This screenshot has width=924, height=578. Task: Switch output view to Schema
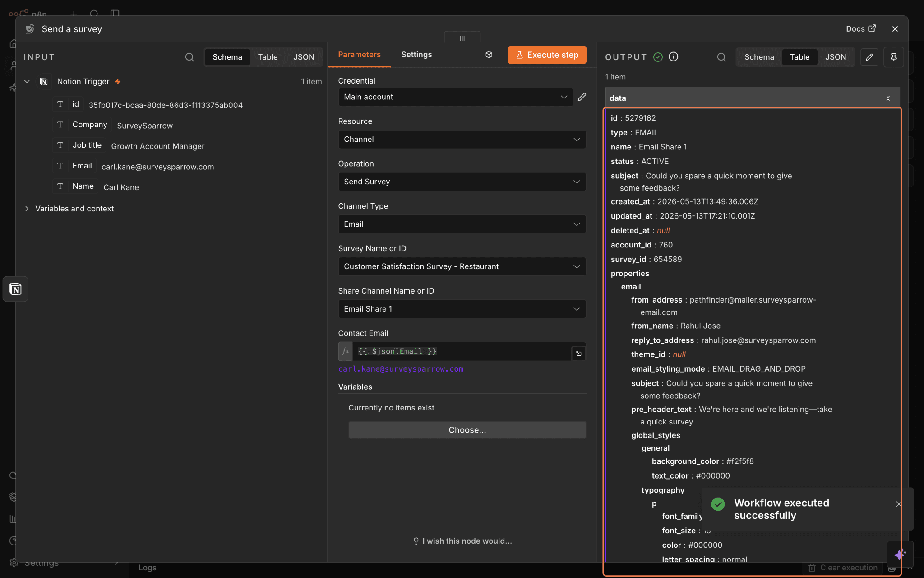tap(759, 57)
